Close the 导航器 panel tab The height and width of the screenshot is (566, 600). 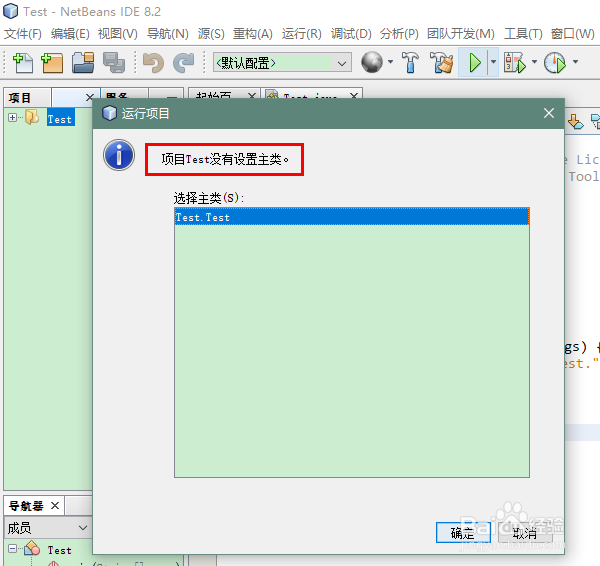[55, 506]
